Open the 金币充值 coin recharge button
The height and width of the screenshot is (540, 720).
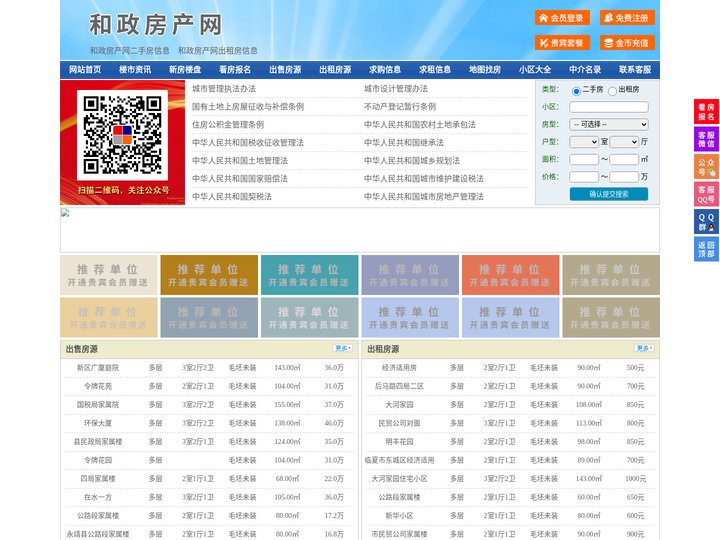(627, 43)
